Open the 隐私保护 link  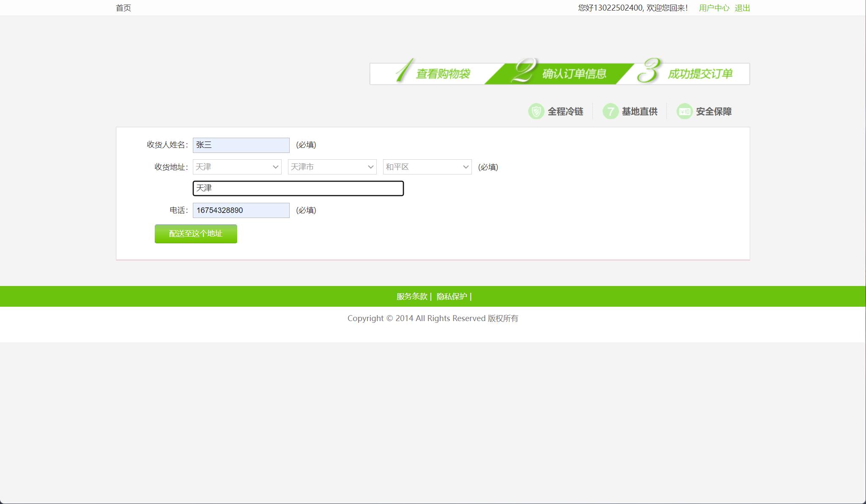pos(452,297)
